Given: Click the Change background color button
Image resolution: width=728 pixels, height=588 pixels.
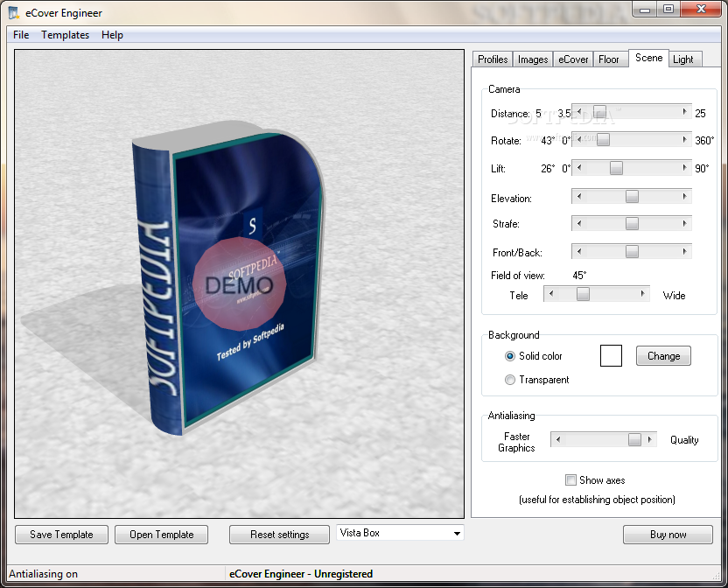Looking at the screenshot, I should 663,356.
